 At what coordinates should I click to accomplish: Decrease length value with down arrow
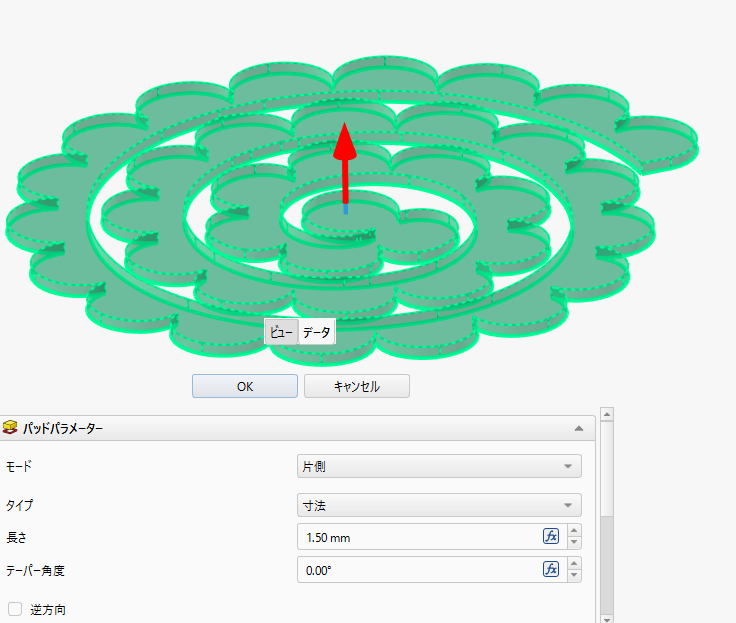pos(574,542)
